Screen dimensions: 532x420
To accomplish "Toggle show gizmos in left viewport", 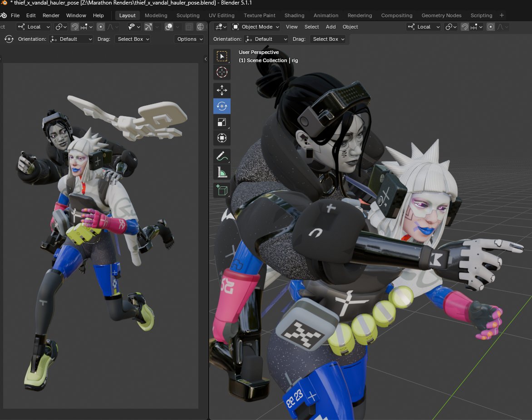I will tap(148, 27).
